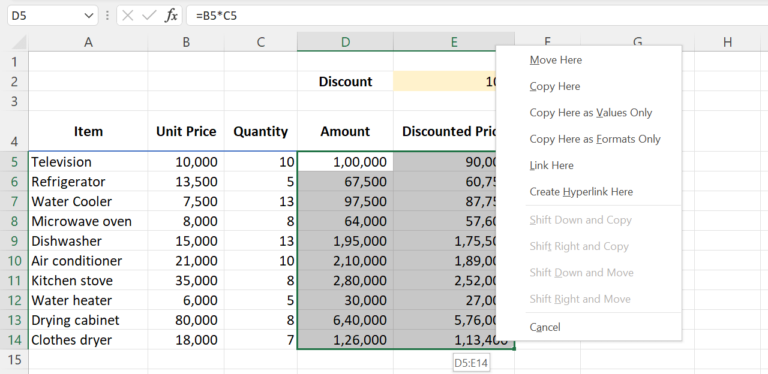Select row 5 header

(x=14, y=162)
